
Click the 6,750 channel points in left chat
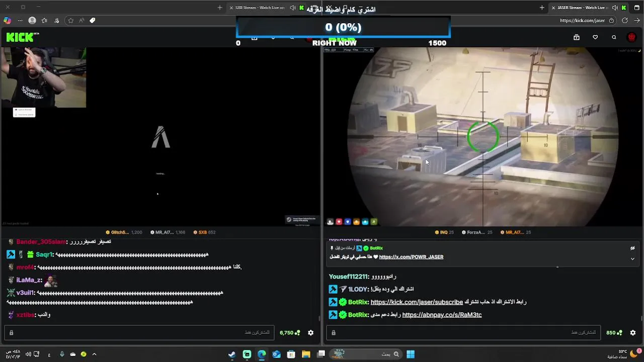pyautogui.click(x=290, y=333)
